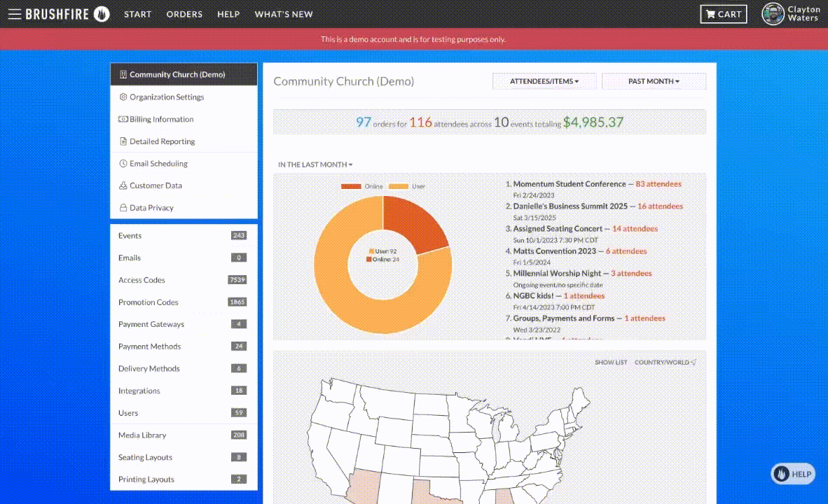Switch map to Country/World view
The height and width of the screenshot is (504, 828).
pos(665,363)
